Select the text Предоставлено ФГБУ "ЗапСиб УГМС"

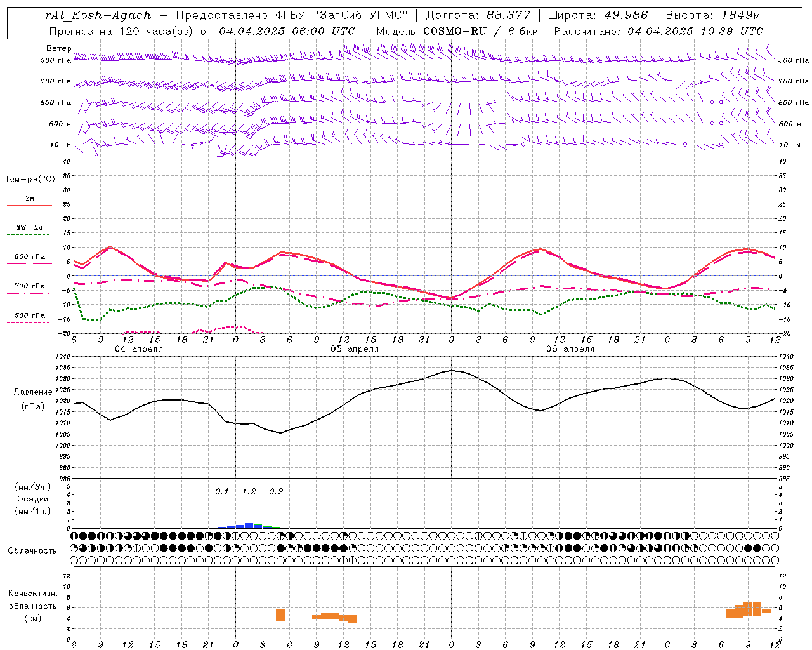point(291,15)
